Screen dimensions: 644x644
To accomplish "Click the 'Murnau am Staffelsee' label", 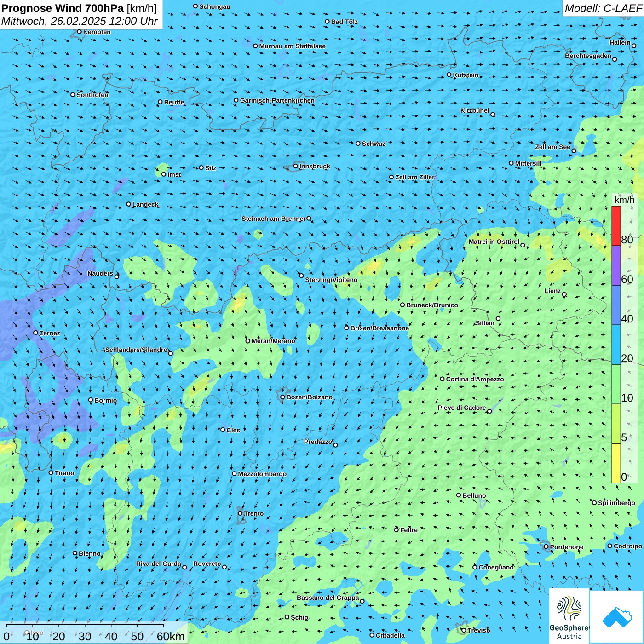I will tap(292, 46).
